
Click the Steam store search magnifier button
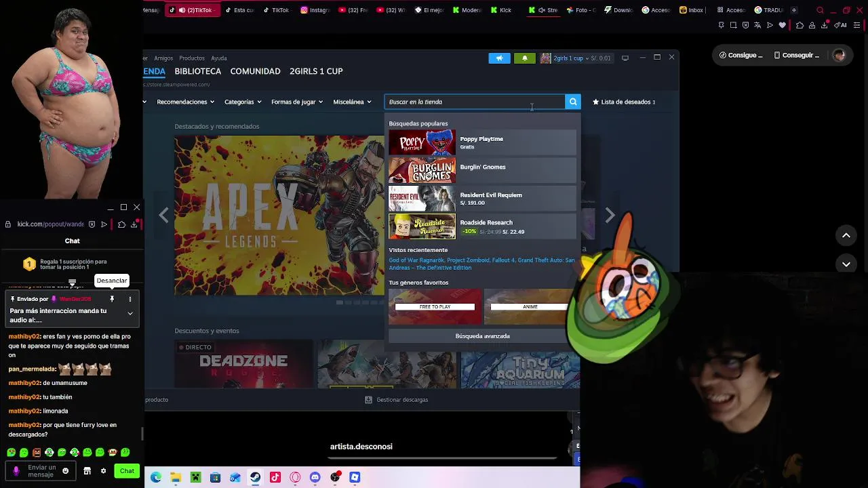click(573, 102)
